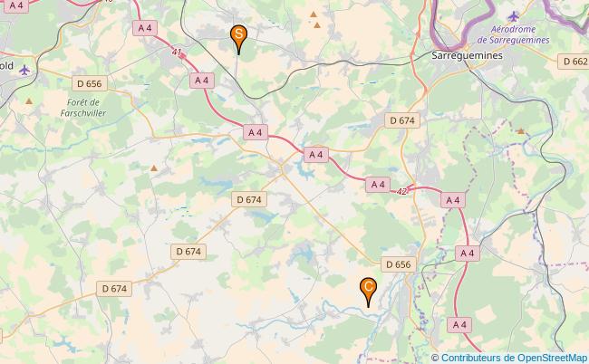Image resolution: width=589 pixels, height=364 pixels.
Task: Click the bottom-right A 4 motorway shield
Action: [459, 324]
